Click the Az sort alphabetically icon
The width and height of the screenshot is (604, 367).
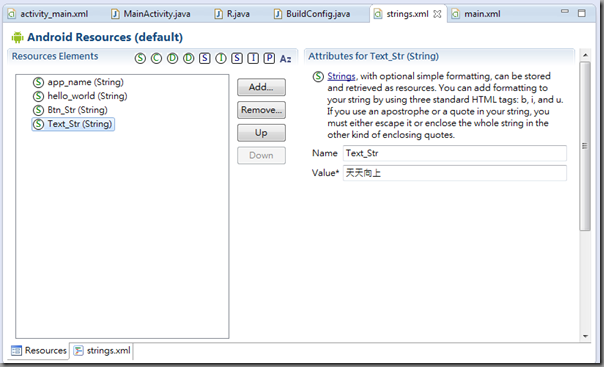285,59
